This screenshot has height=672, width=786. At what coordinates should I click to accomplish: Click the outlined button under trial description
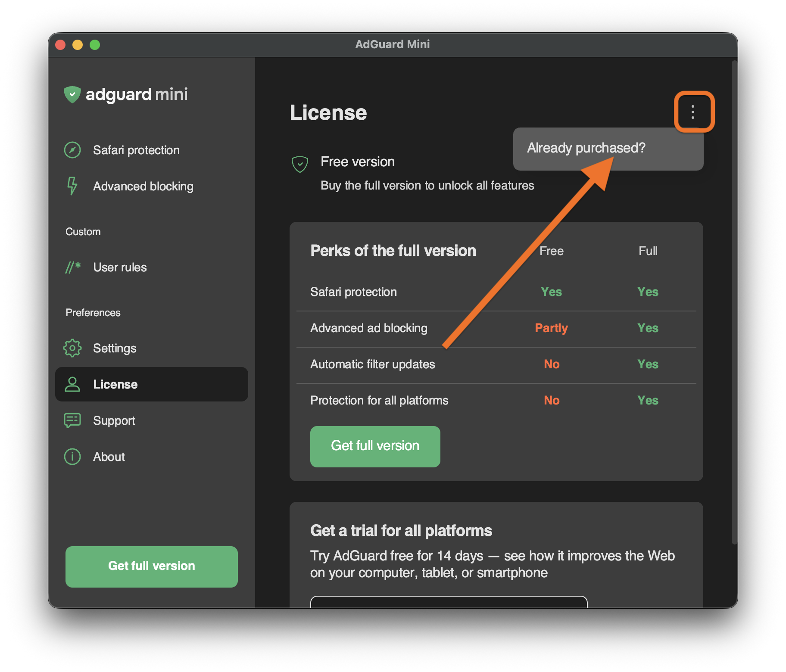449,602
